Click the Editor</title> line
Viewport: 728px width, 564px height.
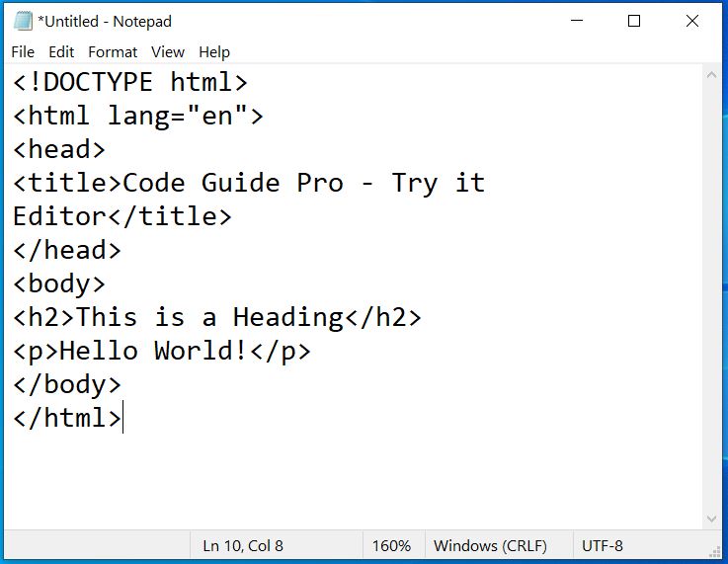[x=122, y=216]
